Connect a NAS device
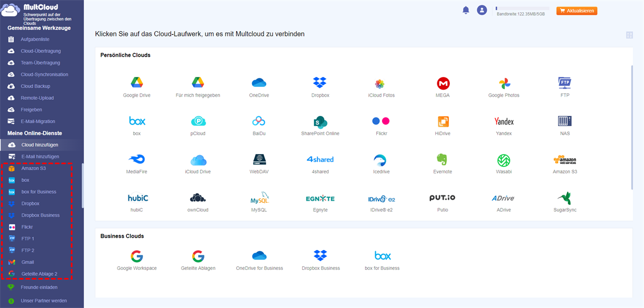Image resolution: width=644 pixels, height=308 pixels. (565, 126)
